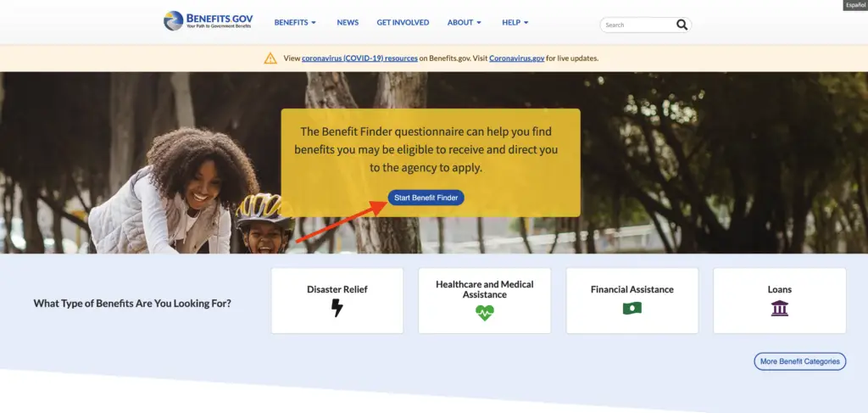Viewport: 868px width, 413px height.
Task: Switch language with Español button
Action: (x=855, y=5)
